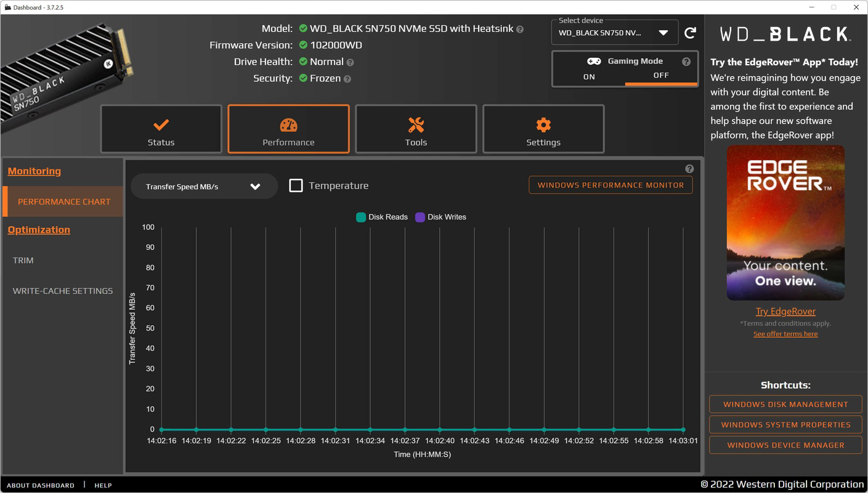Click the Optimization section heading
868x493 pixels.
(39, 230)
